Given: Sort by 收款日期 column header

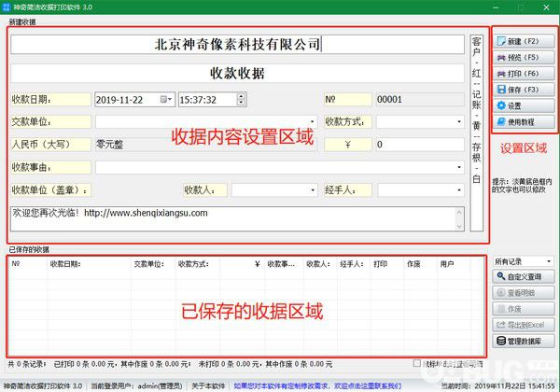Looking at the screenshot, I should (90, 264).
